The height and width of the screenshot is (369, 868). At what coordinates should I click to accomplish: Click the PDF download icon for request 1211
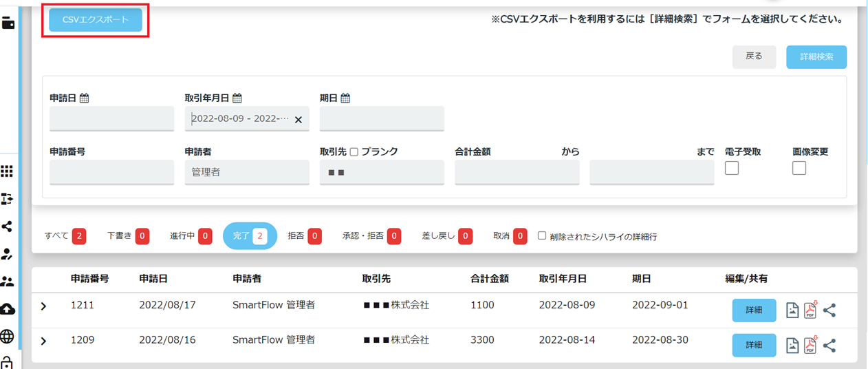810,310
